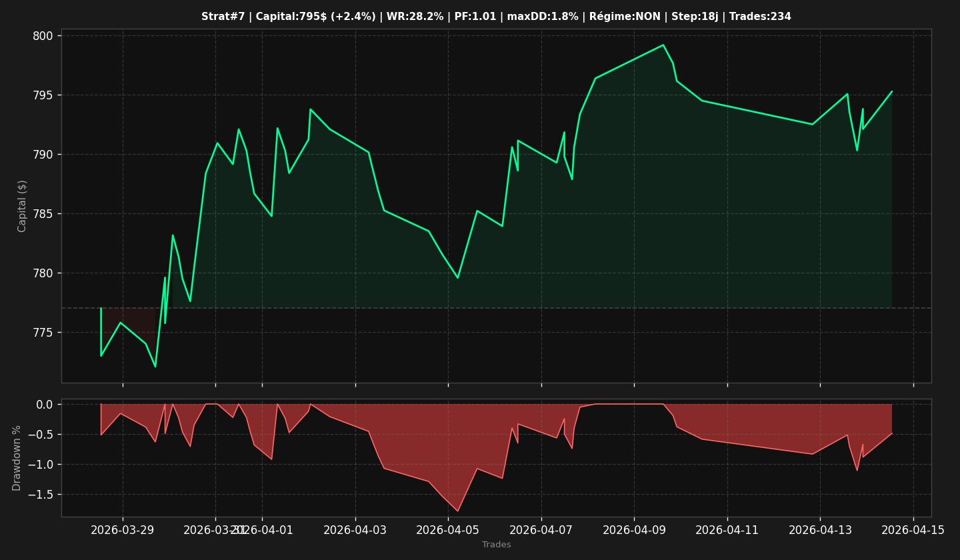Image resolution: width=960 pixels, height=560 pixels.
Task: Select the 2026-03-29 date tick label
Action: [123, 530]
